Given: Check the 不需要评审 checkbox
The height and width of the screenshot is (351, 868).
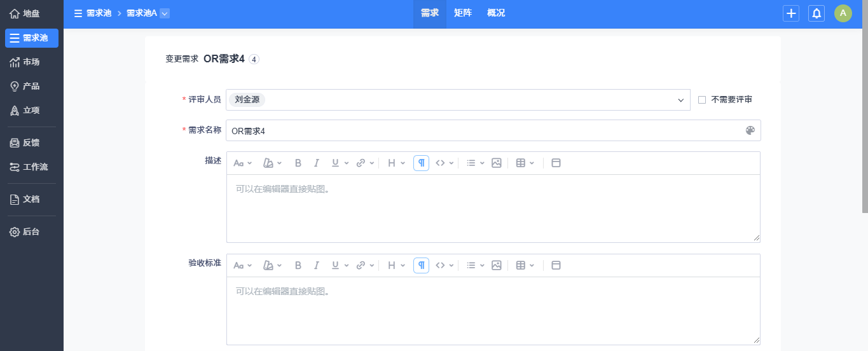Looking at the screenshot, I should (x=702, y=100).
